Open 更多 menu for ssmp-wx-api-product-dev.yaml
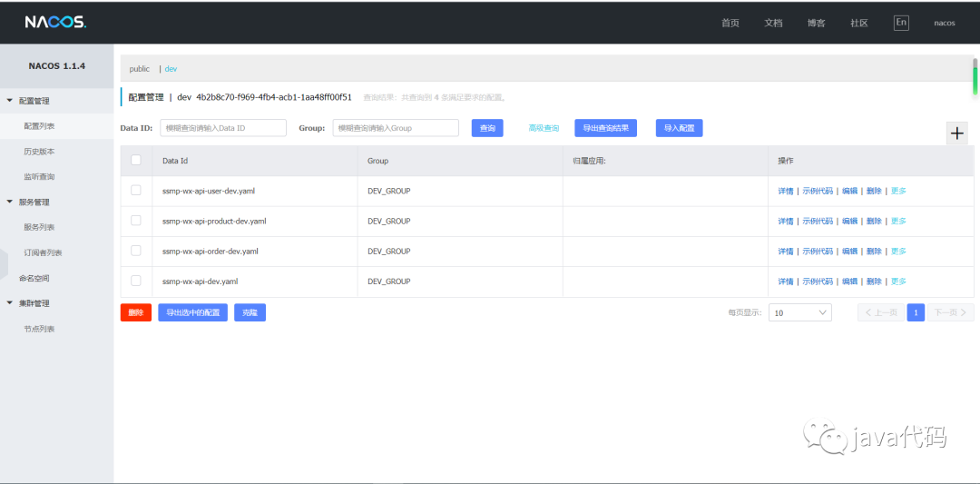Screen dimensions: 980x484 tap(898, 222)
